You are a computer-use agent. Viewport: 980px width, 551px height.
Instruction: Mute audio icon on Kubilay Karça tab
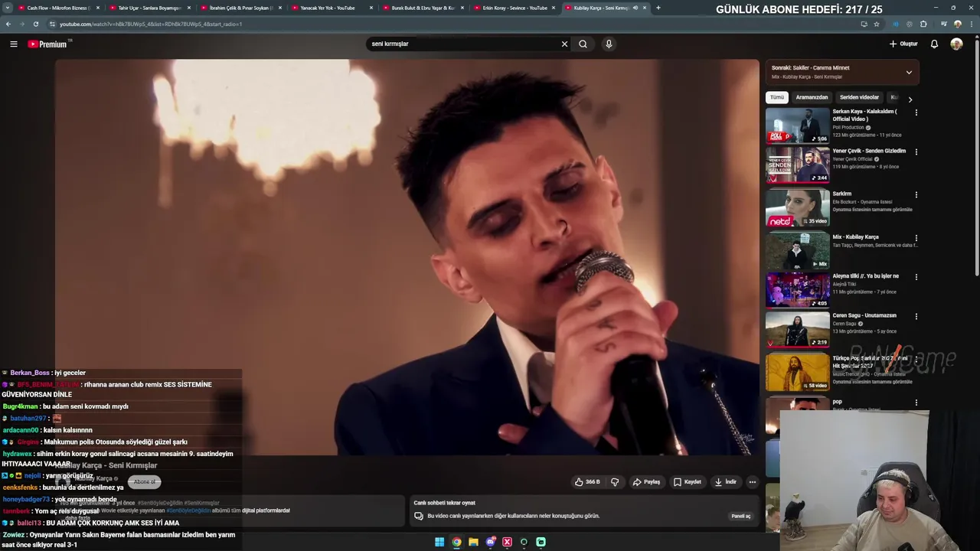[635, 8]
